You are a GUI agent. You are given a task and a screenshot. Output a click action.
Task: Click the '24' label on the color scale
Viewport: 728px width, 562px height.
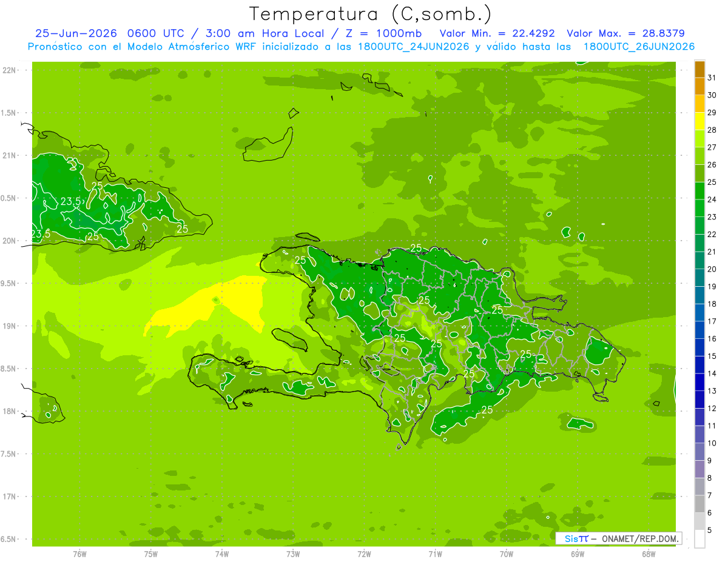(x=712, y=199)
